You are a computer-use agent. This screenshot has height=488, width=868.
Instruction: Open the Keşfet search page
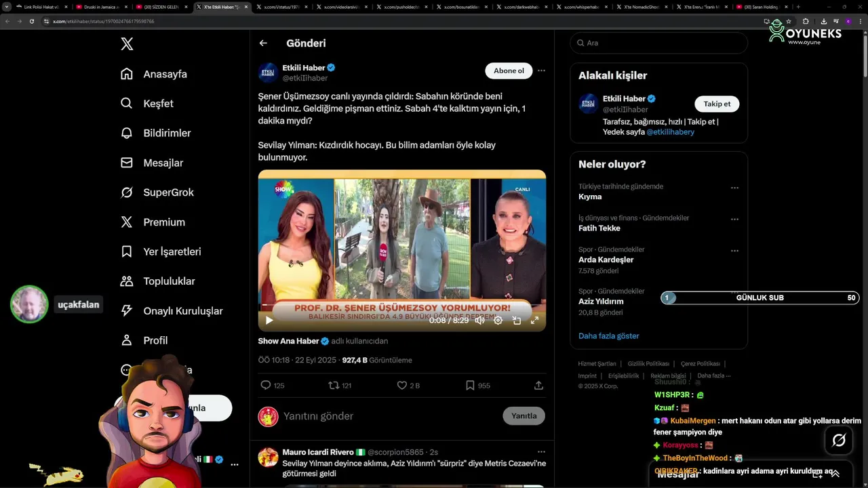147,104
